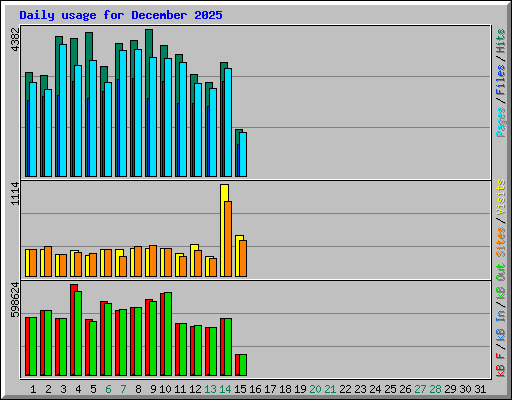Click green weekend day 14 label

coord(225,389)
